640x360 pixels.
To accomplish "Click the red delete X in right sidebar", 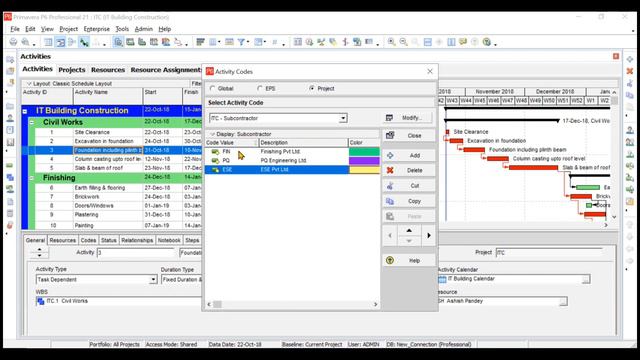I will click(x=630, y=71).
